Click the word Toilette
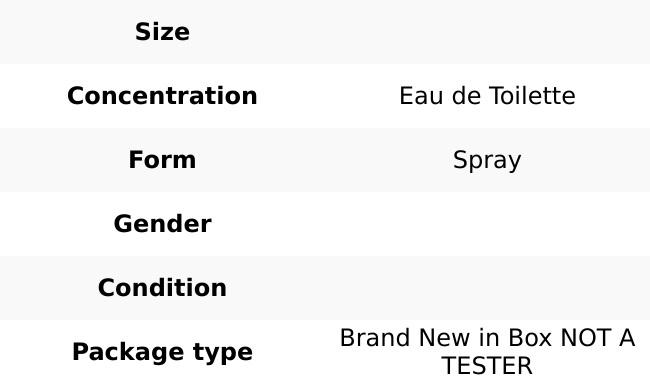Screen dimensions: 650x384 533,96
